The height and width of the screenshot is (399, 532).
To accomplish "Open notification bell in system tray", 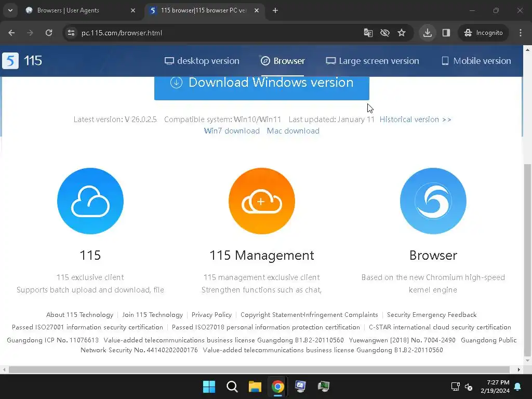I will (x=518, y=387).
